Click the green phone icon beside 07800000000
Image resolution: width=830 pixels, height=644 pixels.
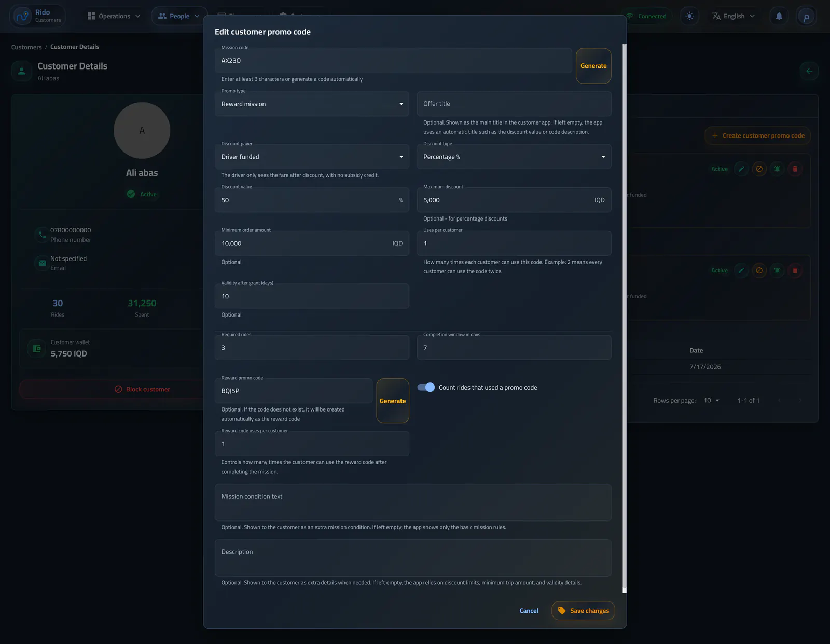[x=42, y=235]
